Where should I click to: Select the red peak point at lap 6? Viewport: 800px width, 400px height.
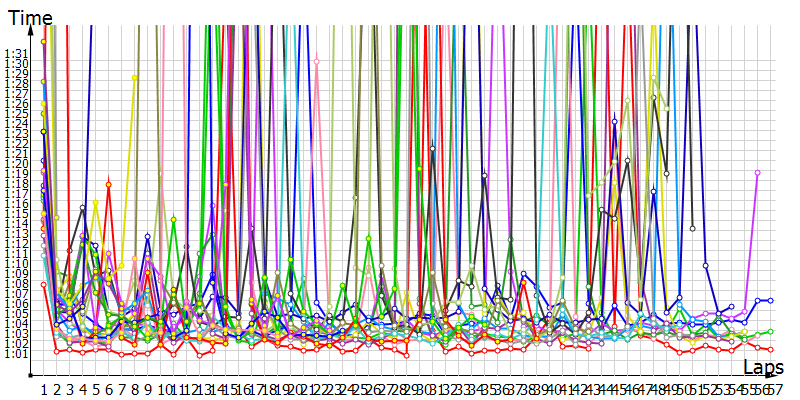(x=108, y=184)
